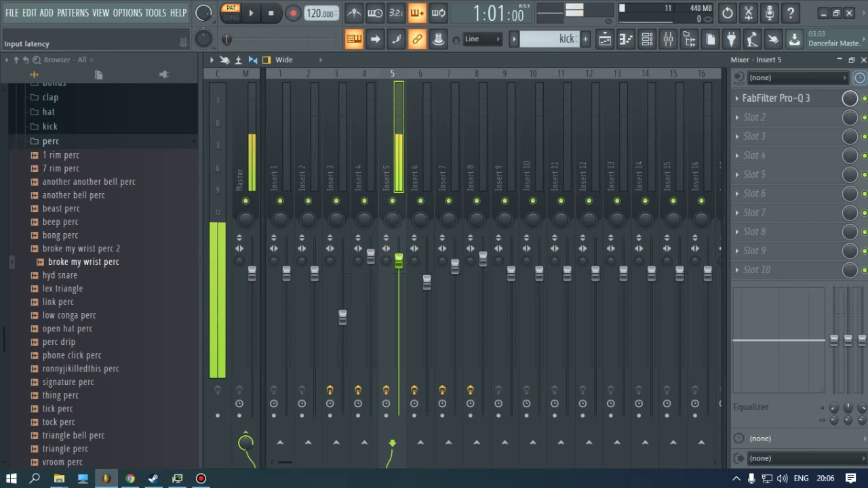Screen dimensions: 868x488
Task: Toggle the link/multilink controllers icon
Action: (417, 39)
